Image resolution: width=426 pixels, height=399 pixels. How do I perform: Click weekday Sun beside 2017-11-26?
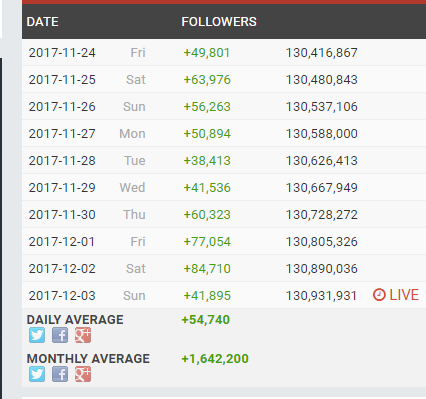[x=134, y=107]
